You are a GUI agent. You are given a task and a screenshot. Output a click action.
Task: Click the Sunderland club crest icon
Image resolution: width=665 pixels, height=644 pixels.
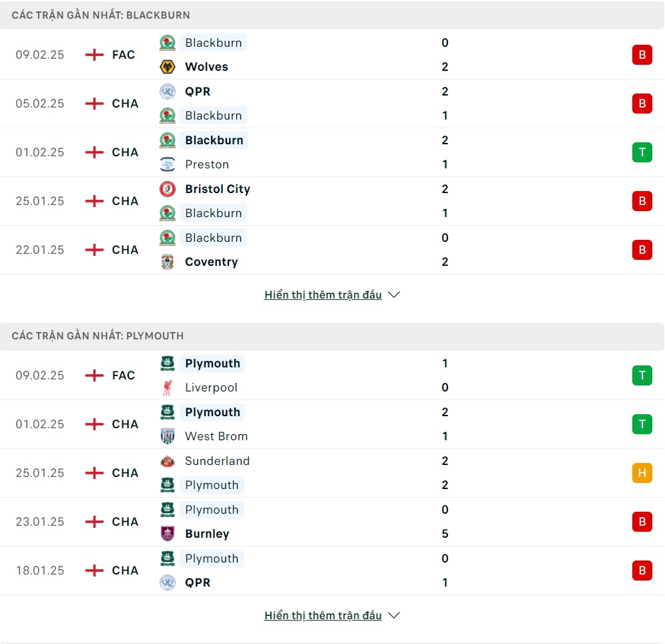pos(168,461)
